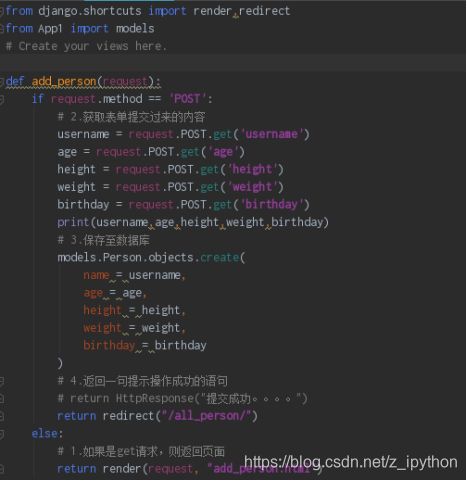The height and width of the screenshot is (481, 467).
Task: Click the 'weight' string inside POST.get call
Action: point(252,187)
